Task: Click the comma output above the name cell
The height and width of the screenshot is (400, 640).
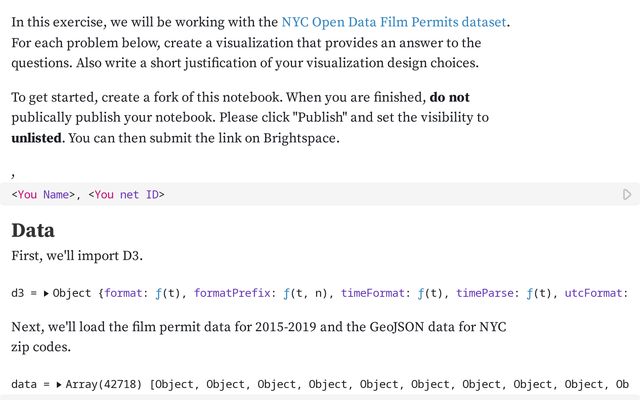Action: coord(13,176)
